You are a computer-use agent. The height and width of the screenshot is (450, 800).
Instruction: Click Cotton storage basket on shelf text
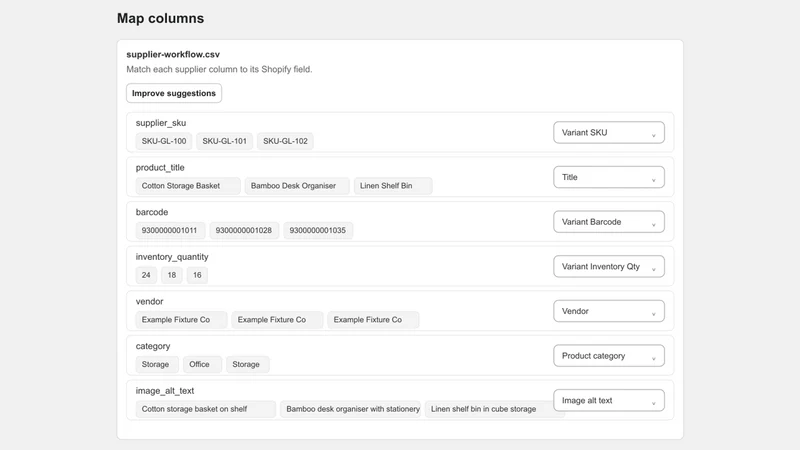194,409
